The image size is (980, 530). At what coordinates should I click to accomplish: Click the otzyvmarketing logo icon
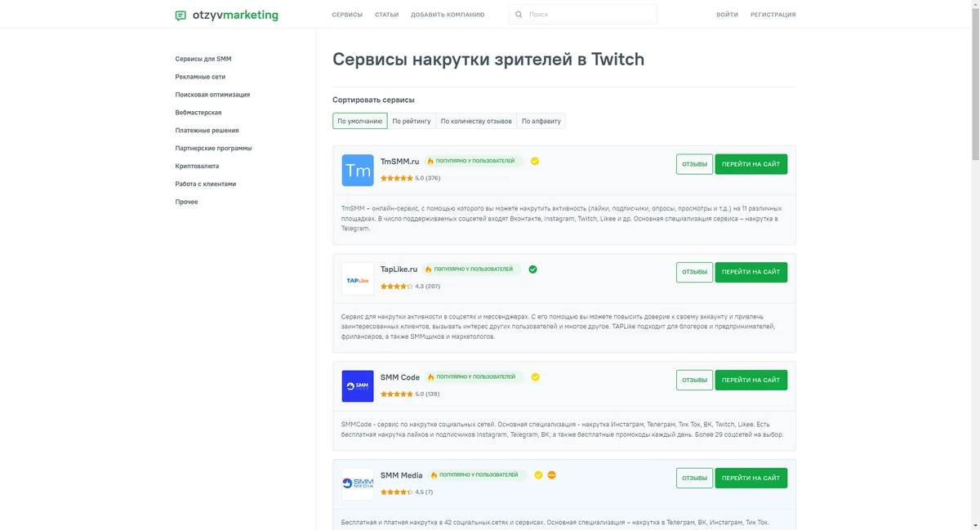pyautogui.click(x=180, y=16)
